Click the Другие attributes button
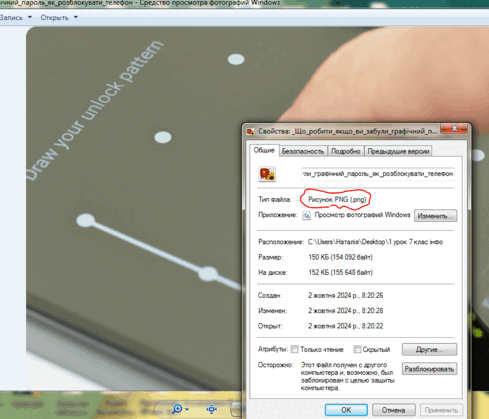This screenshot has height=419, width=489. pos(429,349)
